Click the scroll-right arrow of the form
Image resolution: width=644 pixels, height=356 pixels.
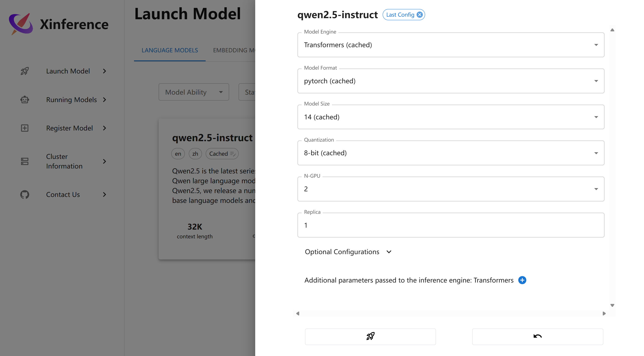coord(604,314)
